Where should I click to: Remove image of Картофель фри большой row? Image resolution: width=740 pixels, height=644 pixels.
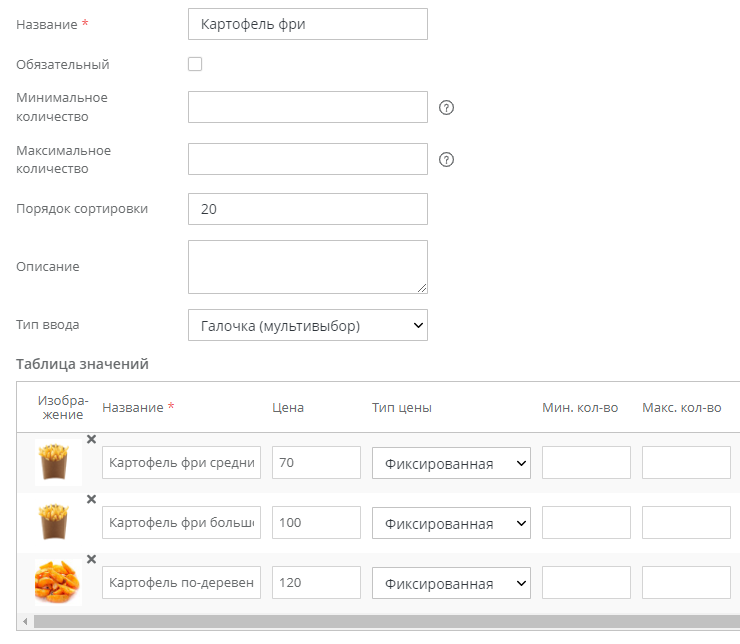(x=91, y=499)
